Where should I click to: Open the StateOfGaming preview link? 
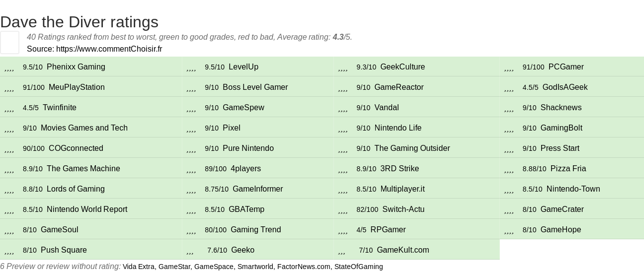359,267
